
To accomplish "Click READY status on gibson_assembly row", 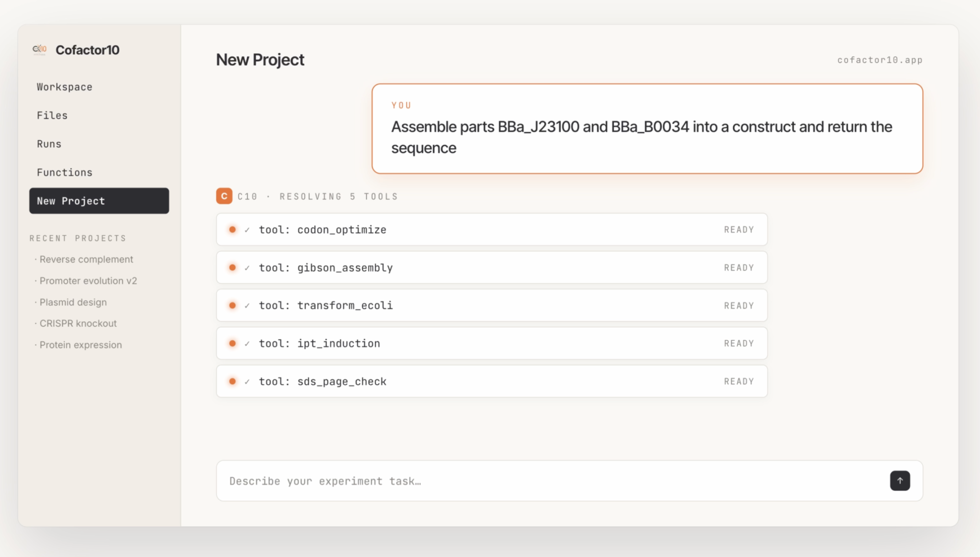I will pyautogui.click(x=739, y=267).
